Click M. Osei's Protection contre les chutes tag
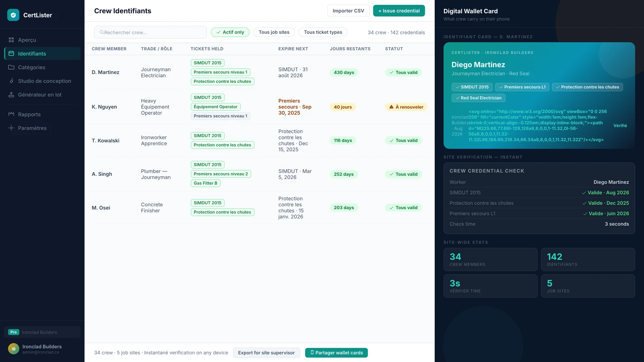The height and width of the screenshot is (362, 644). (223, 212)
